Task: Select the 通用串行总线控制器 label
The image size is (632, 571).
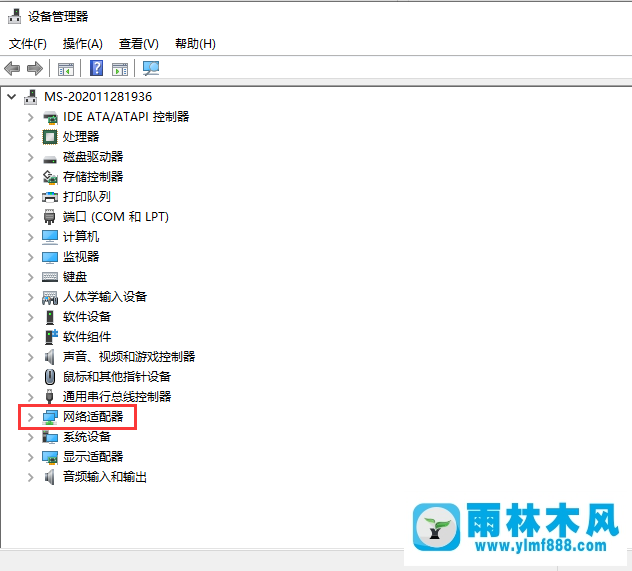Action: (117, 397)
